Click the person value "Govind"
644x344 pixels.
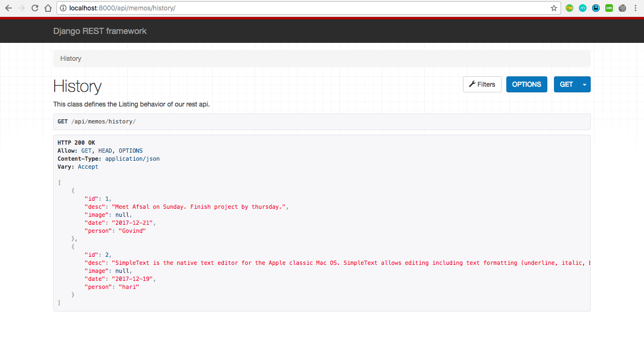coord(132,231)
